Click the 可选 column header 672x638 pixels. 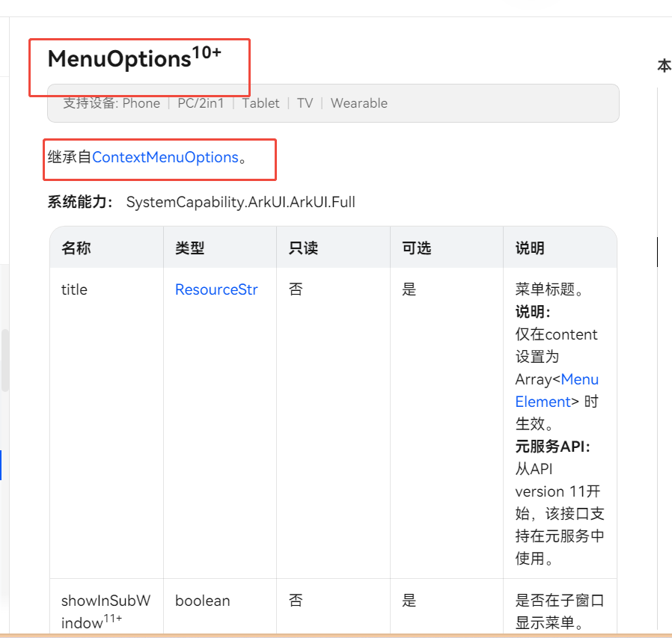416,248
